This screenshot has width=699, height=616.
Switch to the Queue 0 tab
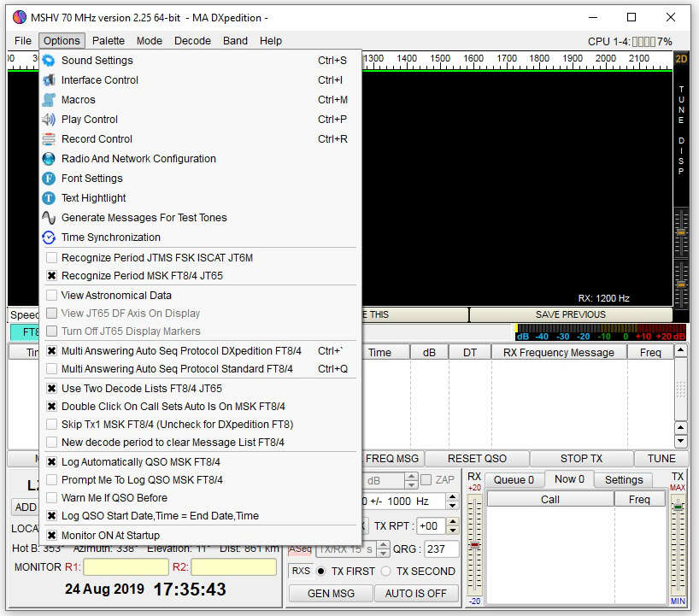(514, 480)
